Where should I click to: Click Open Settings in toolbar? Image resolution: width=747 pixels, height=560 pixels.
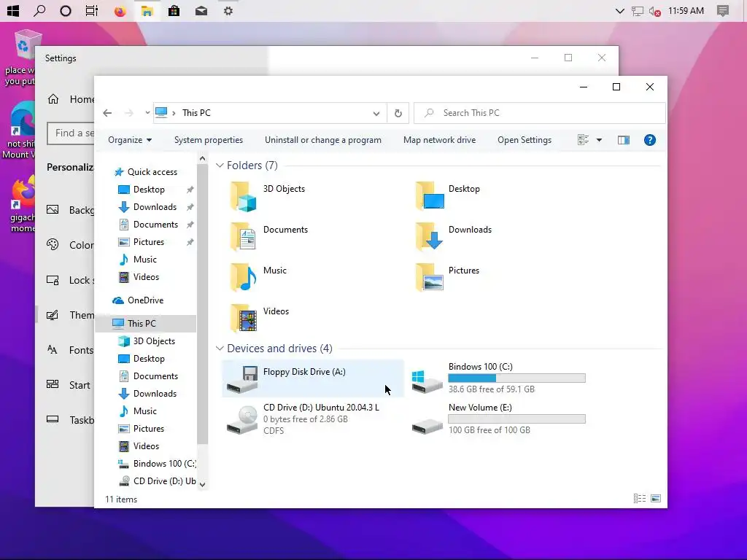click(525, 140)
